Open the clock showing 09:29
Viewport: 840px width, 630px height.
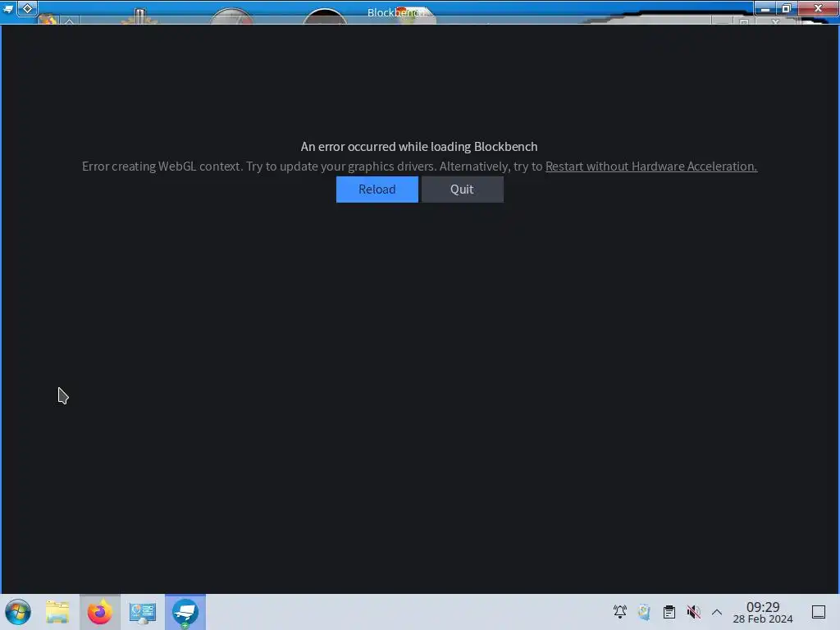click(x=763, y=612)
